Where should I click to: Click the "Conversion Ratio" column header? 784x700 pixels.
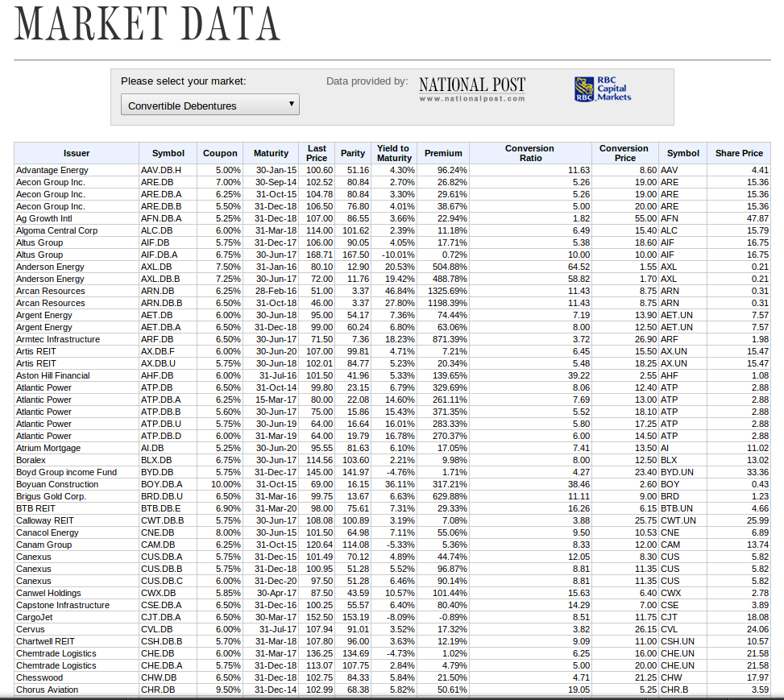click(x=529, y=153)
